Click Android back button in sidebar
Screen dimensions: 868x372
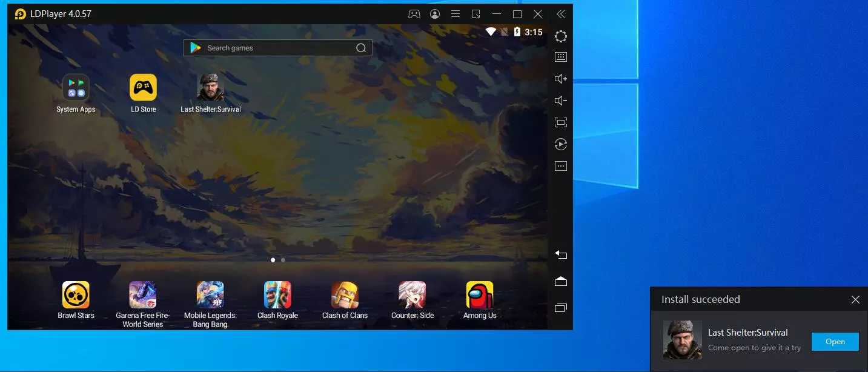[561, 254]
